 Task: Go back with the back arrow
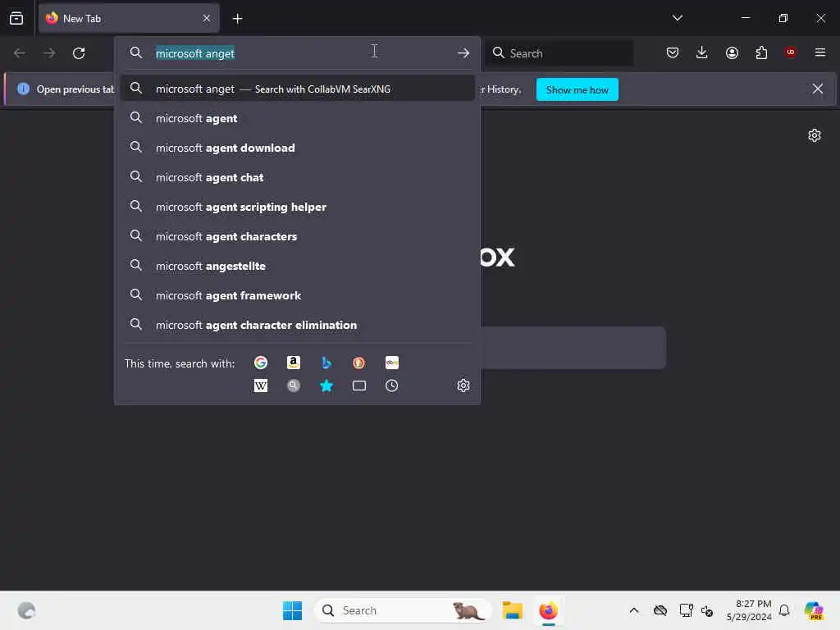(x=20, y=53)
